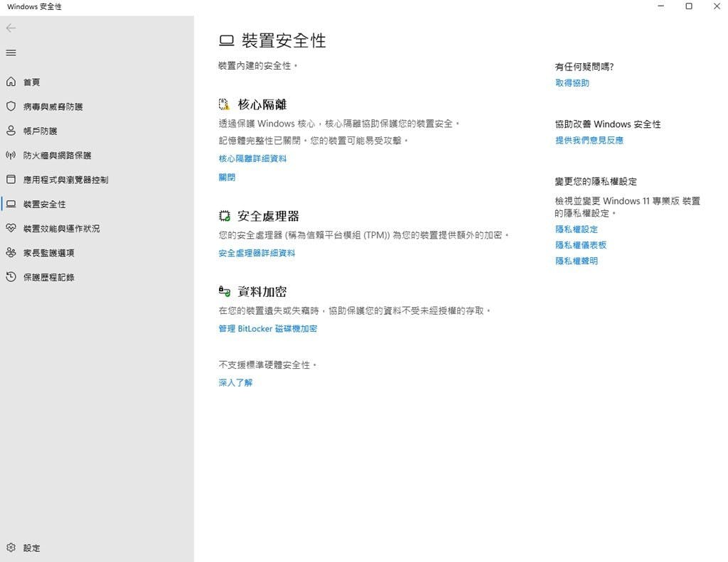728x562 pixels.
Task: Click the account protection person icon
Action: point(11,131)
